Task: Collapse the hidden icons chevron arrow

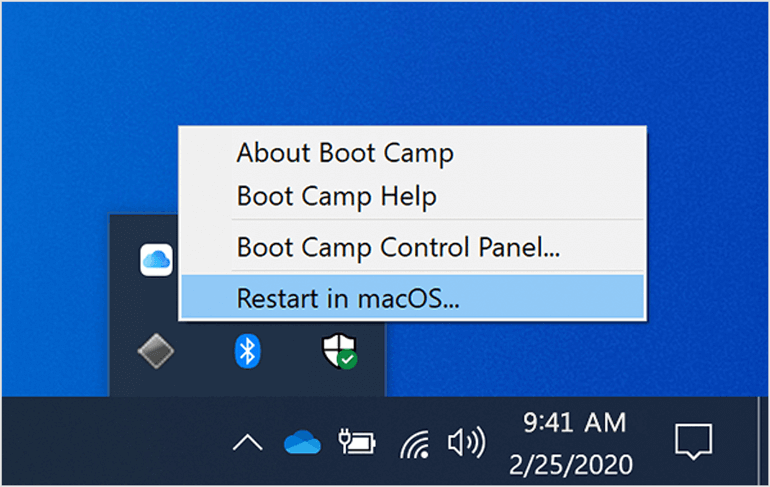Action: (246, 442)
